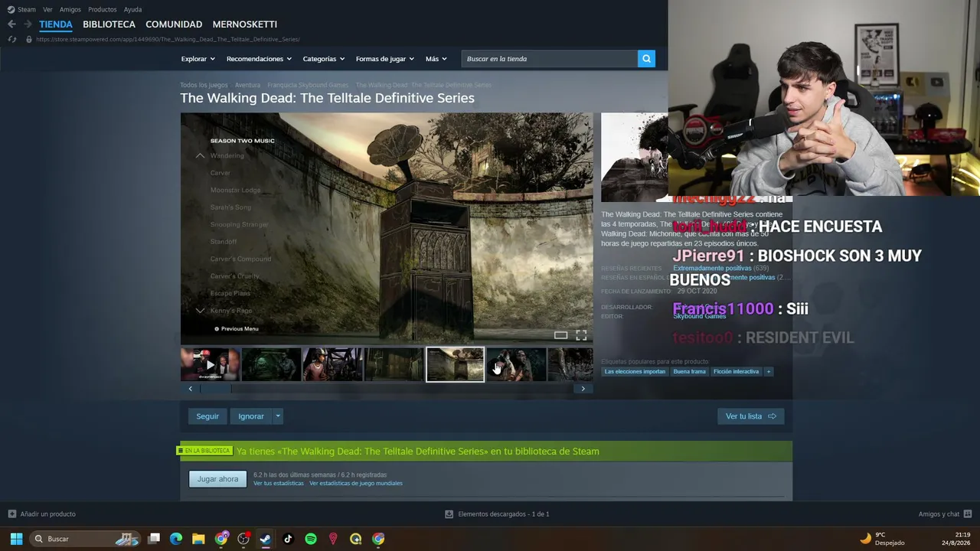The width and height of the screenshot is (980, 551).
Task: Switch to OBS Studio on the taskbar
Action: pos(243,539)
